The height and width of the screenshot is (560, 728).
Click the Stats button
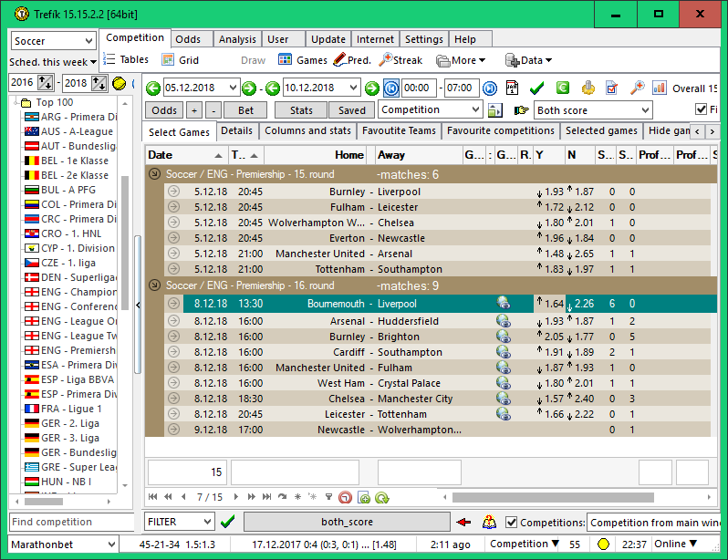click(x=300, y=110)
